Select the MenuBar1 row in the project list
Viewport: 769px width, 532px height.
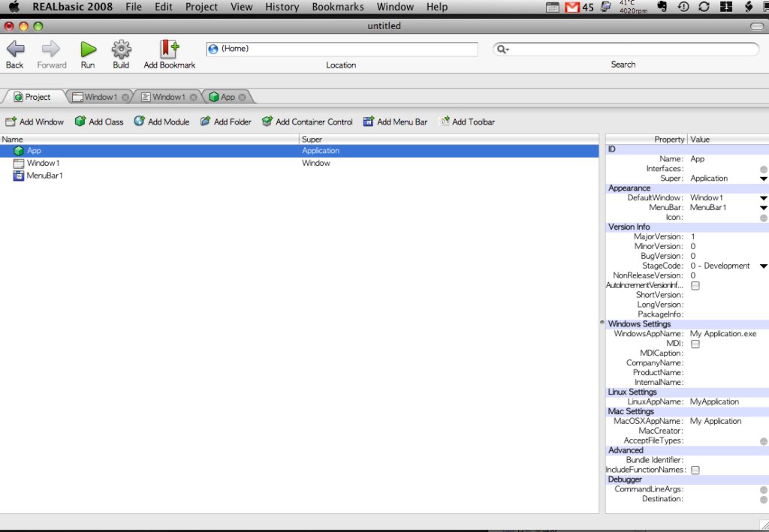[x=299, y=176]
